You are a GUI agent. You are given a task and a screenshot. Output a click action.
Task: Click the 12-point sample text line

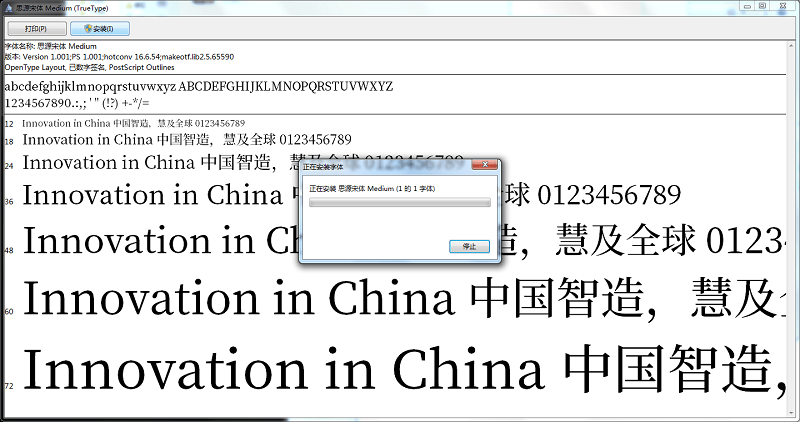pos(134,123)
